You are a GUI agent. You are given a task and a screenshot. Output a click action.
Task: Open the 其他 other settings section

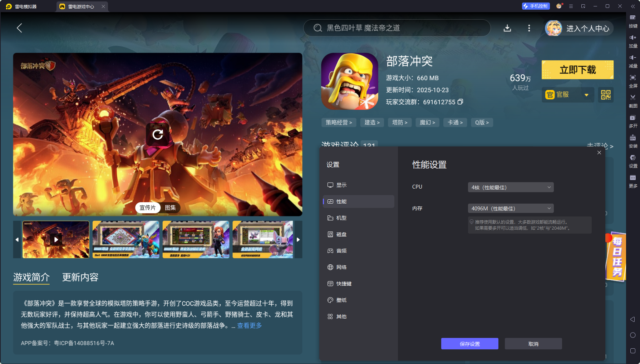pyautogui.click(x=359, y=316)
